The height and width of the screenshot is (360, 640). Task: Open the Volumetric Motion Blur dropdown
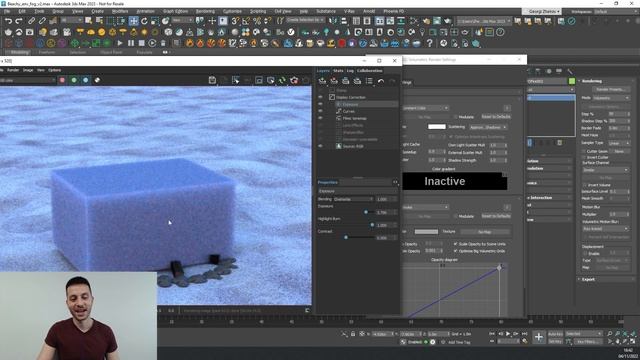pos(605,229)
